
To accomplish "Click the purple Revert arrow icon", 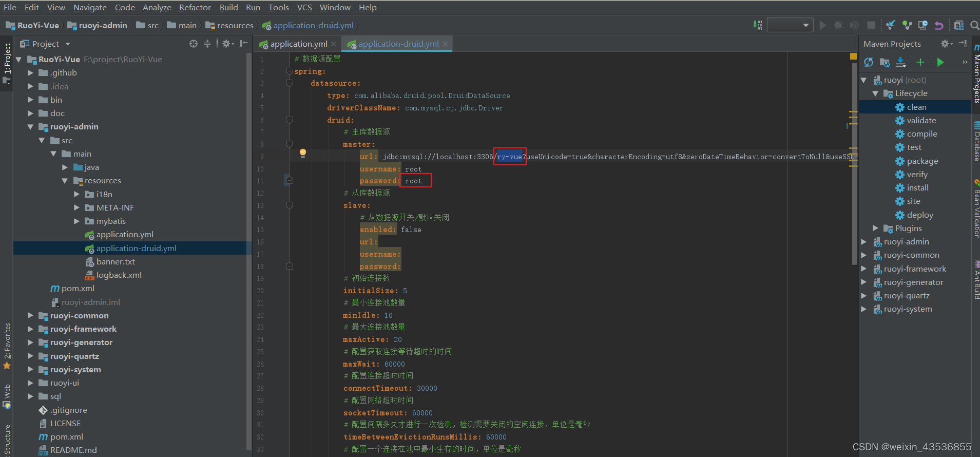I will 939,25.
